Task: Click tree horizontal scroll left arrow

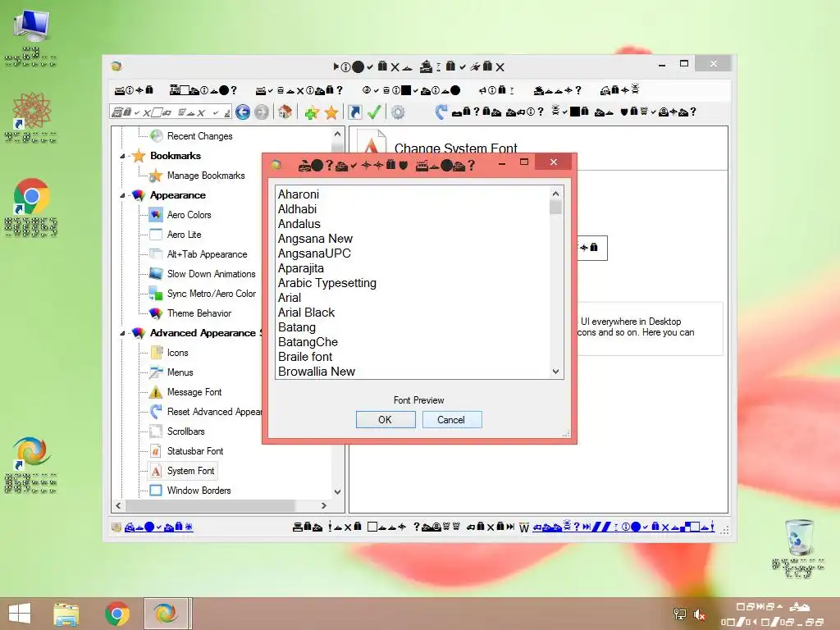Action: pyautogui.click(x=118, y=505)
